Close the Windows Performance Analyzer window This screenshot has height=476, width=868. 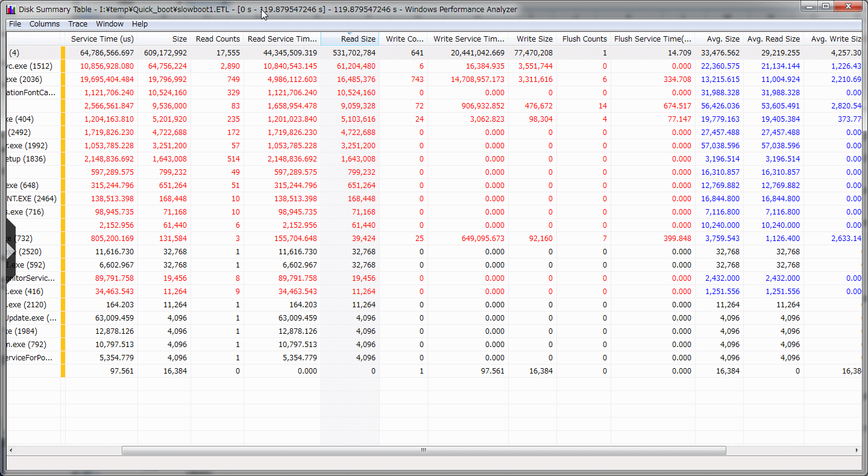849,7
